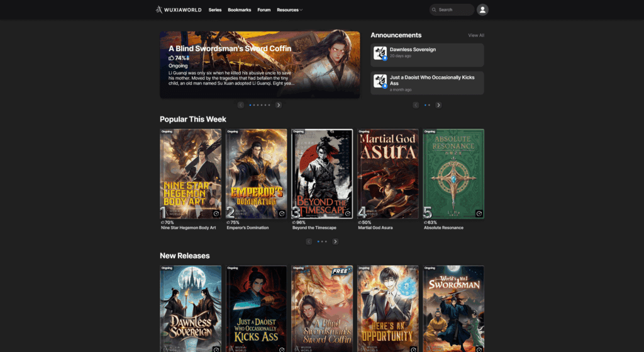This screenshot has width=644, height=352.
Task: Open Beyond the Timescape title link
Action: coord(314,228)
